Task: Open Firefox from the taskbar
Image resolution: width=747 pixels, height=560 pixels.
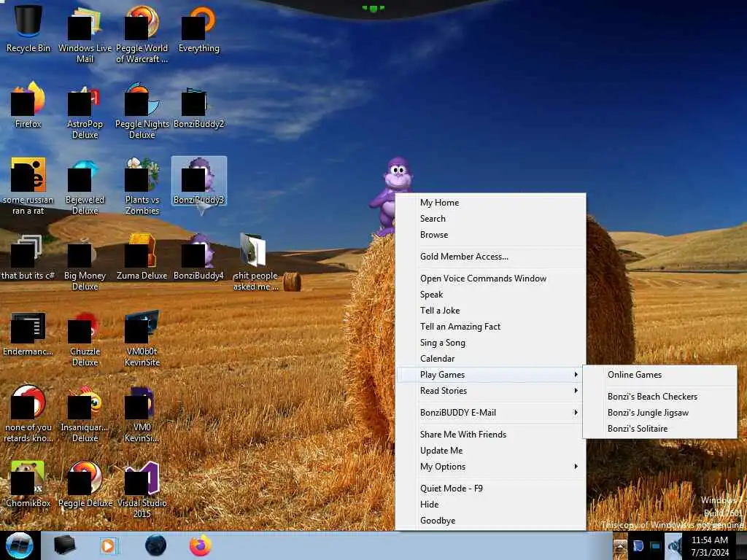Action: tap(201, 545)
